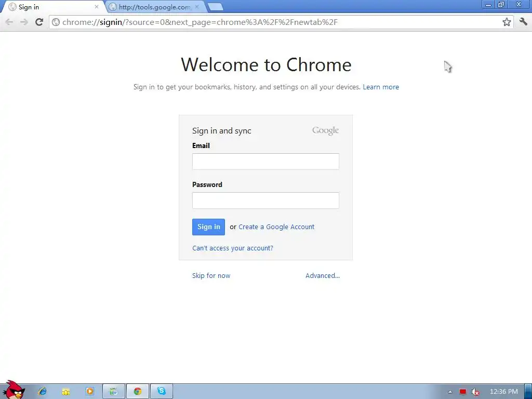Bookmark this page with the star icon
This screenshot has height=399, width=532.
coord(507,22)
